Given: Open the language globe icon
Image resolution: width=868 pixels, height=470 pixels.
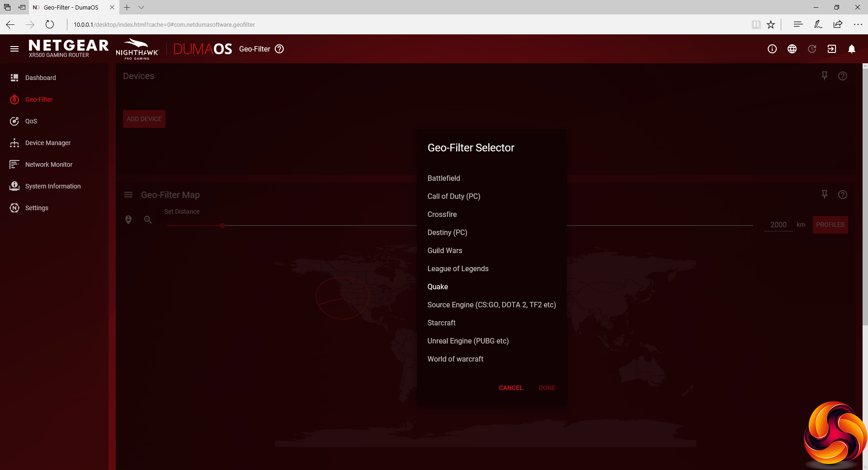Looking at the screenshot, I should pos(792,49).
